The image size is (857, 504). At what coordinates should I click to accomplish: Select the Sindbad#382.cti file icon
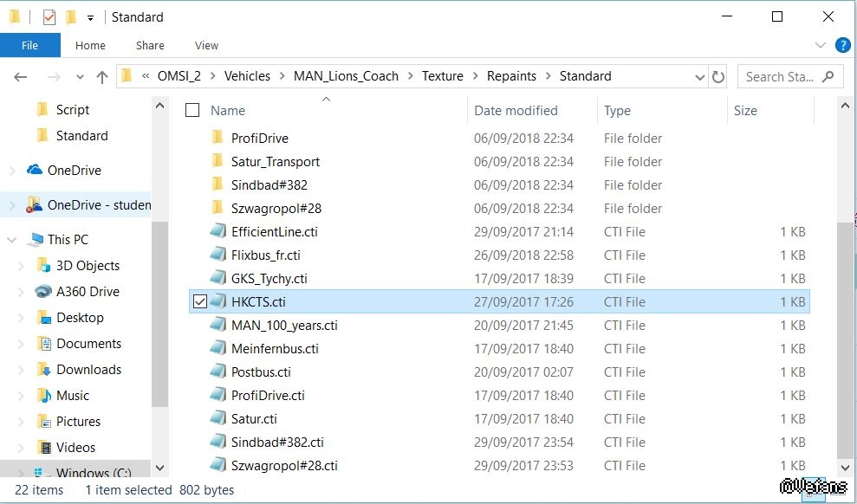coord(218,442)
